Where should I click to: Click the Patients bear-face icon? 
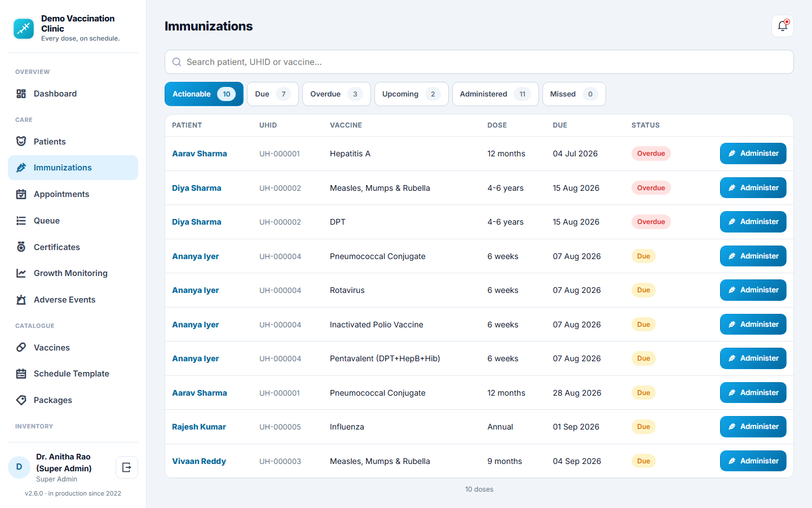[x=21, y=142]
